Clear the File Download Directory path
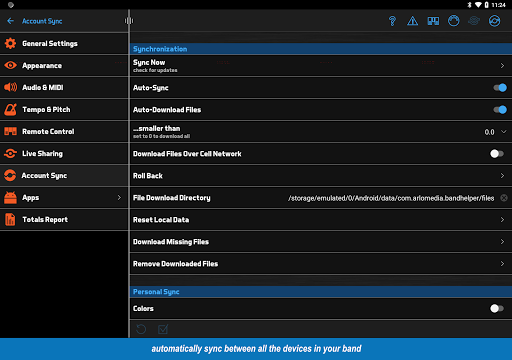This screenshot has width=512, height=360. 504,198
